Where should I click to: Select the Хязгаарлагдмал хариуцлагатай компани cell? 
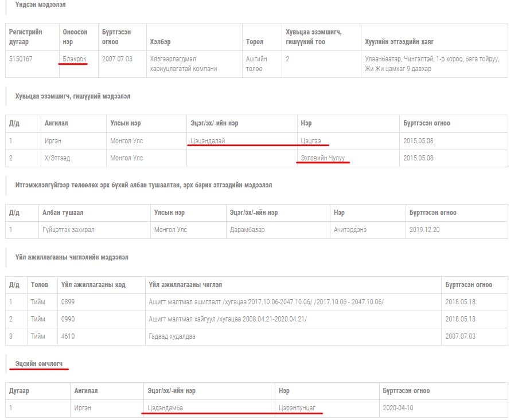pos(184,64)
